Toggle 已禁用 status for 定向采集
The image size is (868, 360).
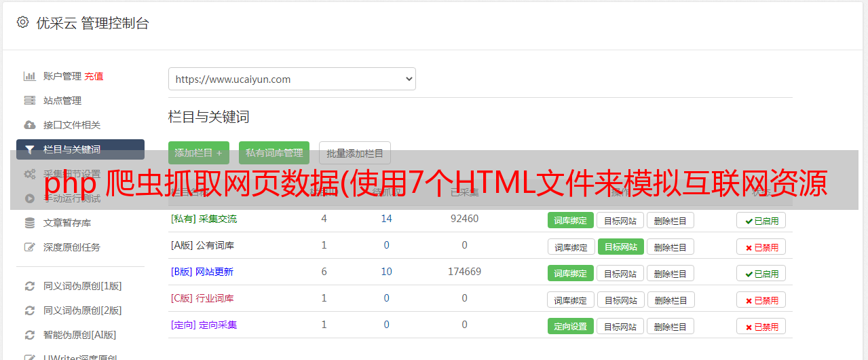pyautogui.click(x=761, y=326)
